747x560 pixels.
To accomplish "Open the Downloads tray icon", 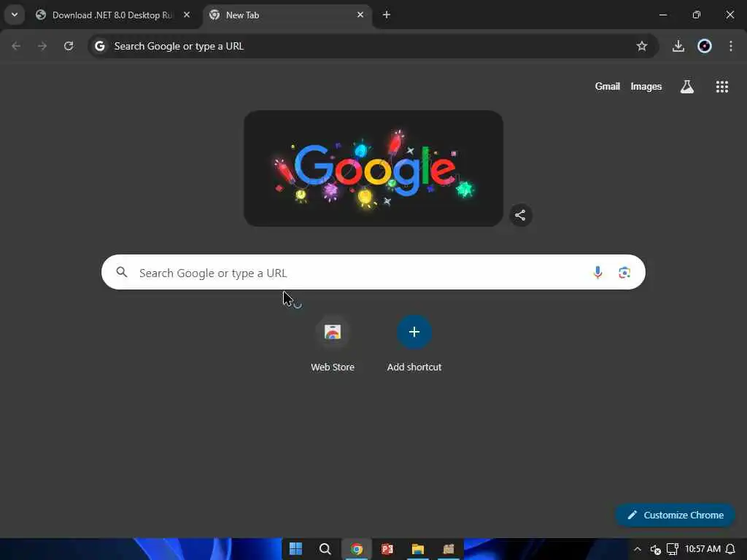I will 678,46.
